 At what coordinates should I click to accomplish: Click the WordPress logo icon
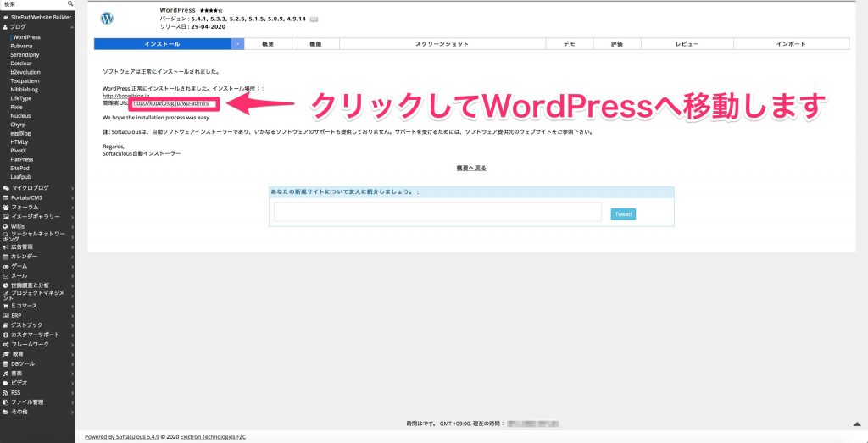click(107, 19)
